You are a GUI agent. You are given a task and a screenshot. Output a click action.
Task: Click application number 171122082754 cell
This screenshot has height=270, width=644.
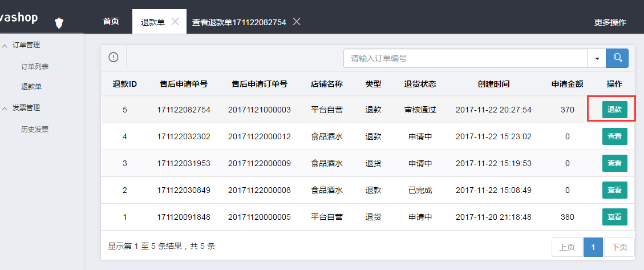coord(184,110)
